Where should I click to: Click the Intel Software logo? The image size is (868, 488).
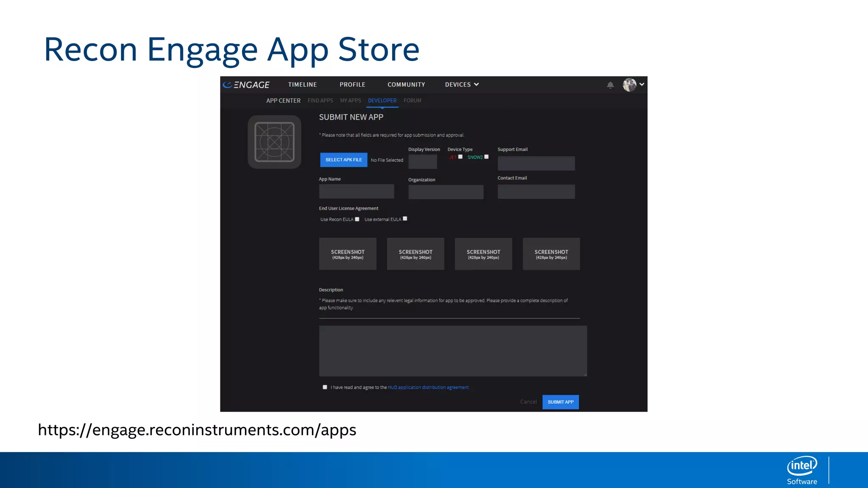point(802,470)
